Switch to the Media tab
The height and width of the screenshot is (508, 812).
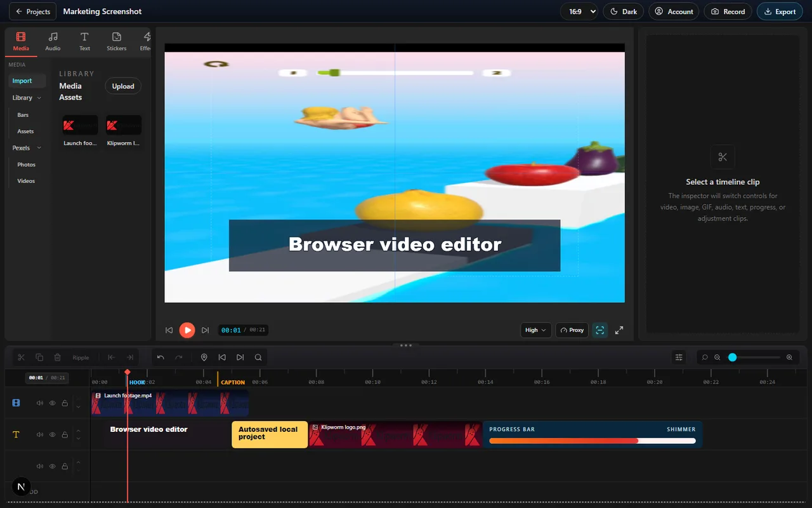coord(21,41)
